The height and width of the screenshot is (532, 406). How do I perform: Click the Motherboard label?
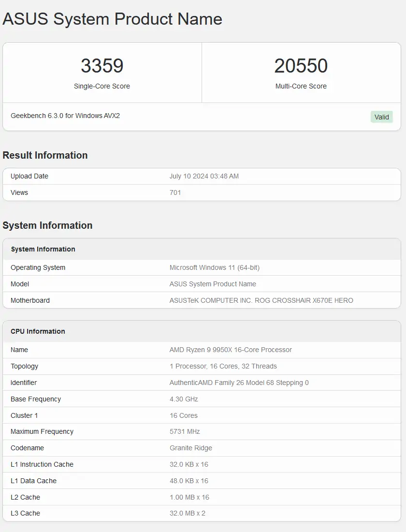[30, 300]
